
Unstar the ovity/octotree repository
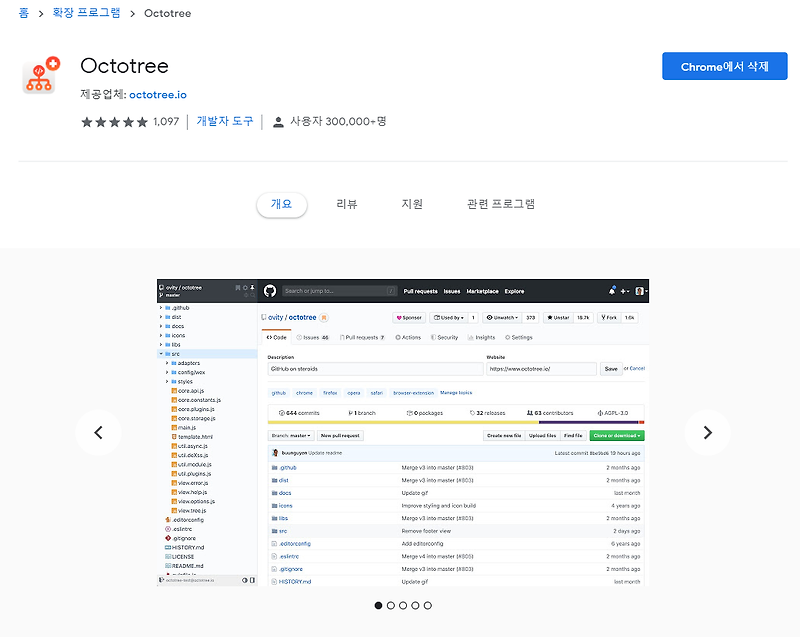[557, 316]
